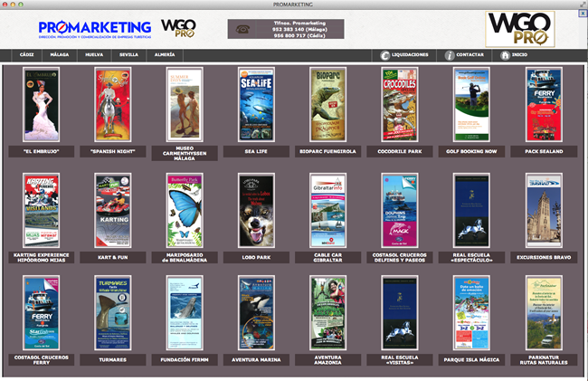
Task: Open the Turmares whale tail brochure
Action: pos(113,312)
